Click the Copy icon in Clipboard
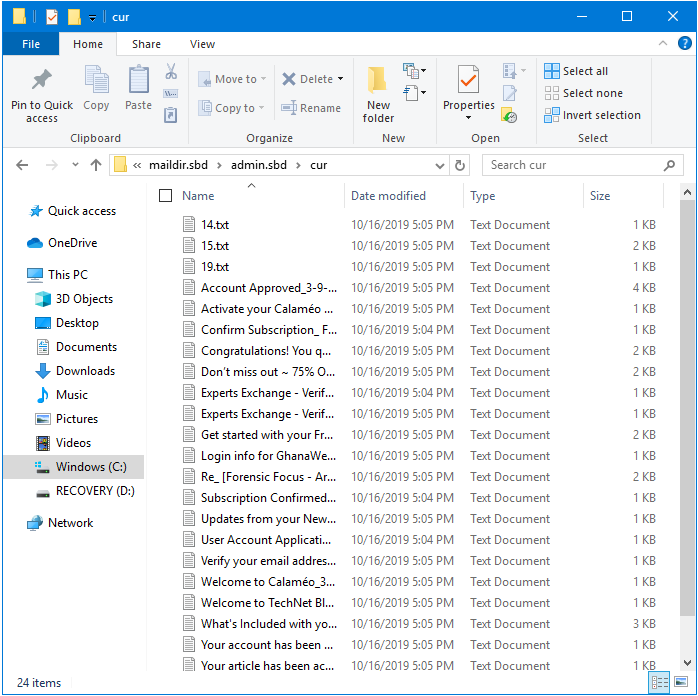Viewport: 698px width, 696px height. click(96, 79)
